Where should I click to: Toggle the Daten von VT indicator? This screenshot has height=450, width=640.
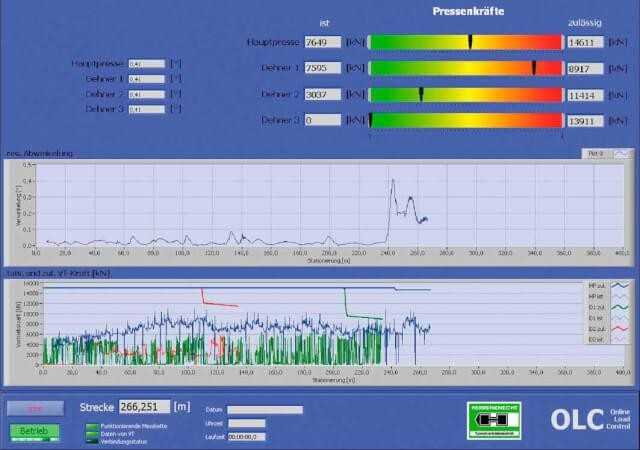91,432
